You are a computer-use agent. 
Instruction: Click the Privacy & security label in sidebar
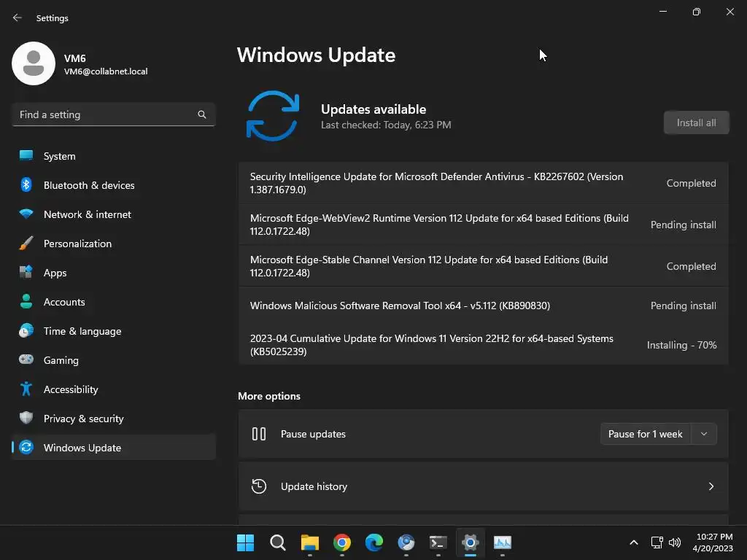point(83,419)
